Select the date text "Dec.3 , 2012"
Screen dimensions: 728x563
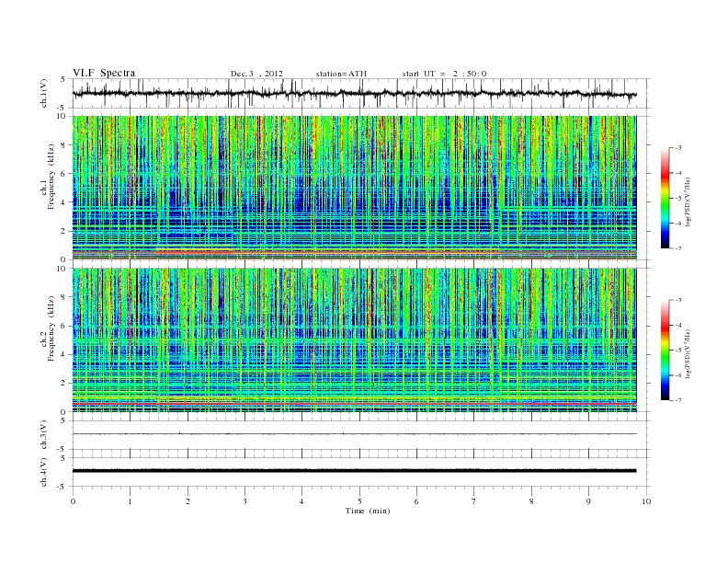pos(256,74)
